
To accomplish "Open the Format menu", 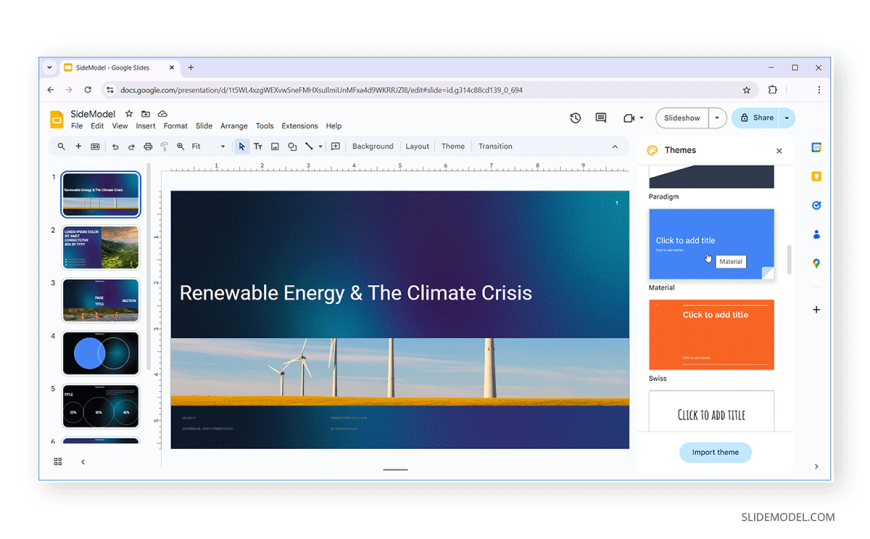I will tap(175, 126).
